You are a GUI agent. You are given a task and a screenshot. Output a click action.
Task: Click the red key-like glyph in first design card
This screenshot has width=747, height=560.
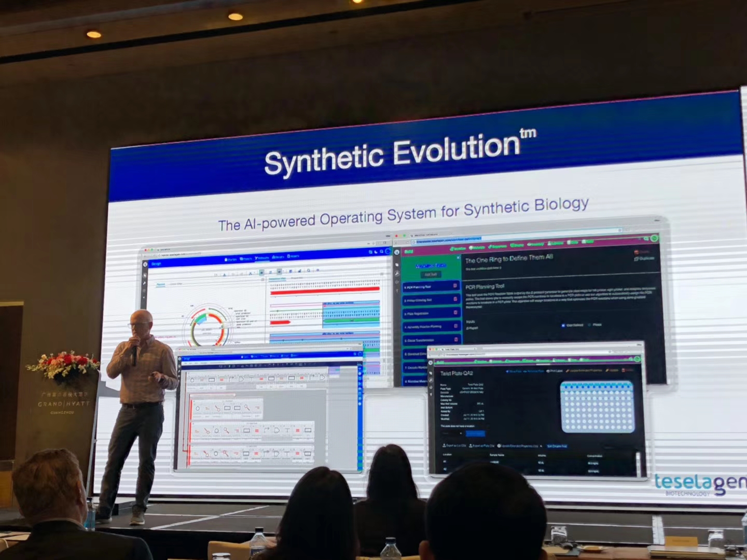click(217, 408)
